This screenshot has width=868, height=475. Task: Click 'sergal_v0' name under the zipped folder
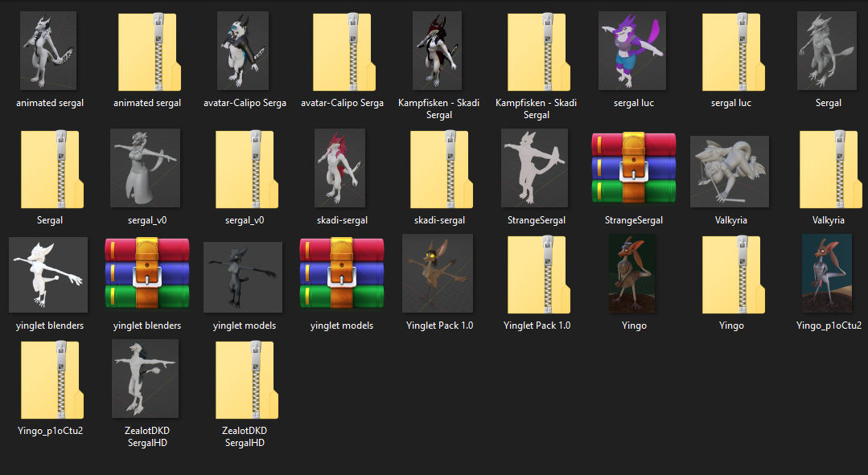245,220
